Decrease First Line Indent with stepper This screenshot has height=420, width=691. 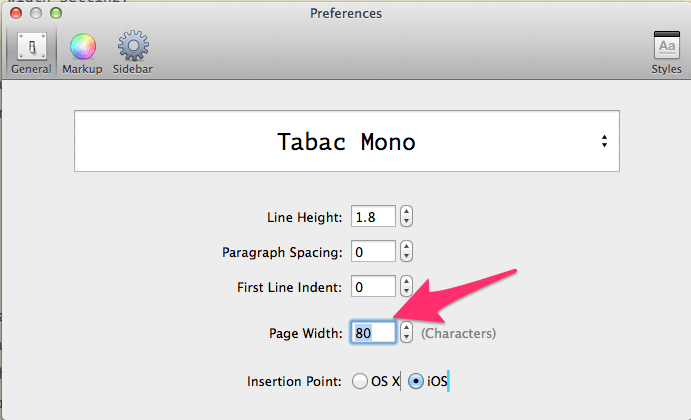click(406, 292)
